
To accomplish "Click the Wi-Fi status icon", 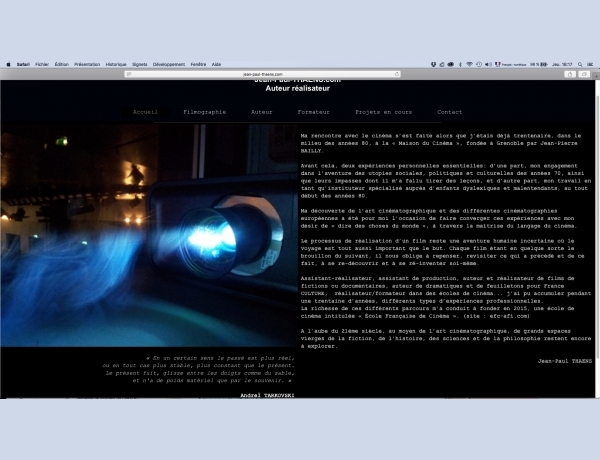I will [470, 64].
